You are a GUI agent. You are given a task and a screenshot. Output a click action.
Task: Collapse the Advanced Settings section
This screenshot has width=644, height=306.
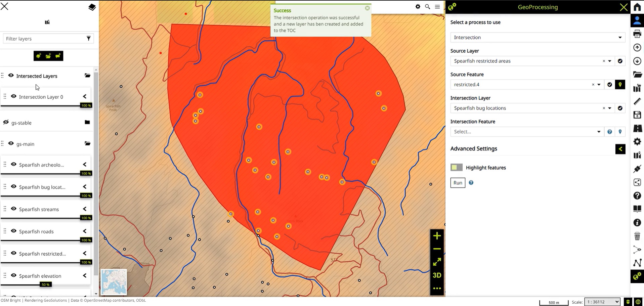coord(620,149)
